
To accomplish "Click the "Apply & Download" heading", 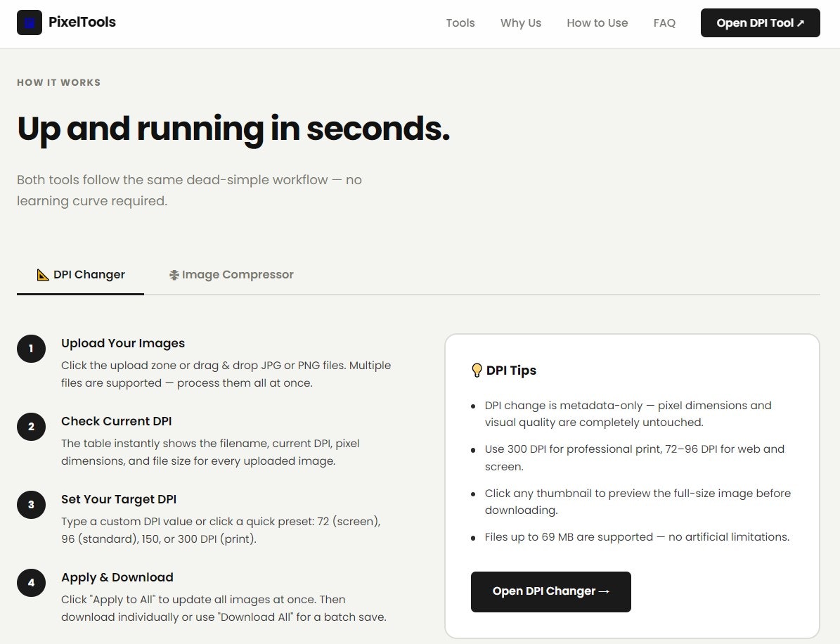I will pyautogui.click(x=117, y=577).
